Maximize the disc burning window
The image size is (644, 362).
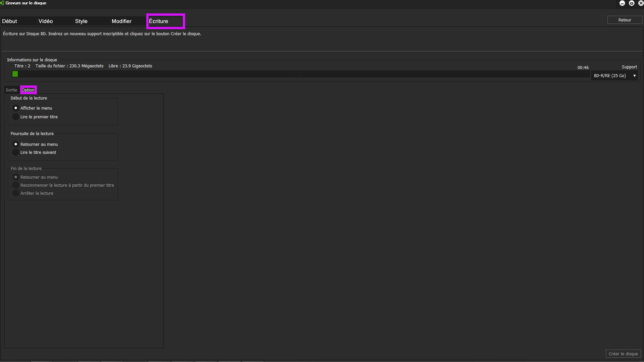pos(632,3)
